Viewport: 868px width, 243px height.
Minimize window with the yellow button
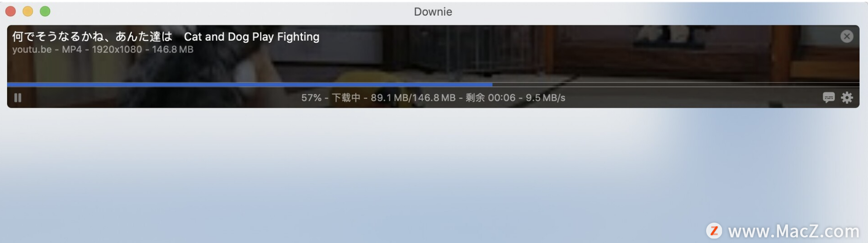coord(28,11)
